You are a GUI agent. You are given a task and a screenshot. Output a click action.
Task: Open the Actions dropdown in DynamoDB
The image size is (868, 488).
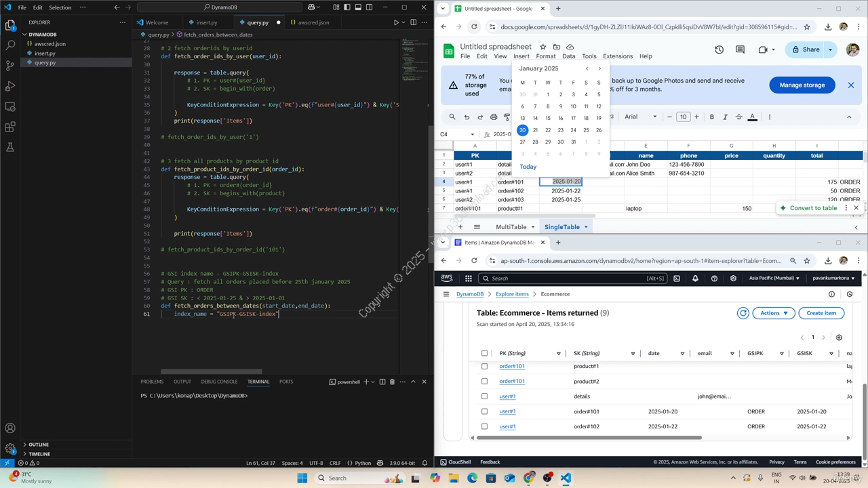pos(774,313)
